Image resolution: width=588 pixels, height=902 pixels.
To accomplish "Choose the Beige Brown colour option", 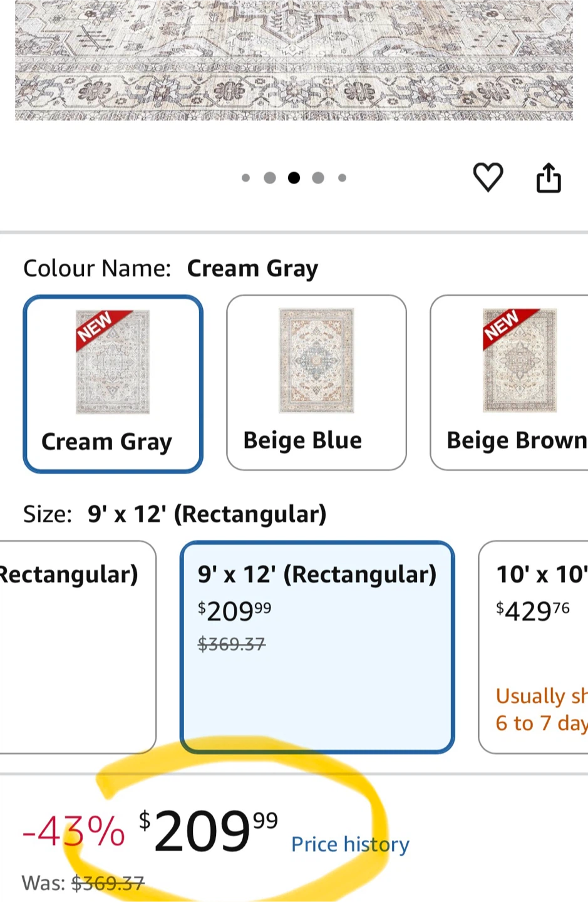I will point(509,383).
